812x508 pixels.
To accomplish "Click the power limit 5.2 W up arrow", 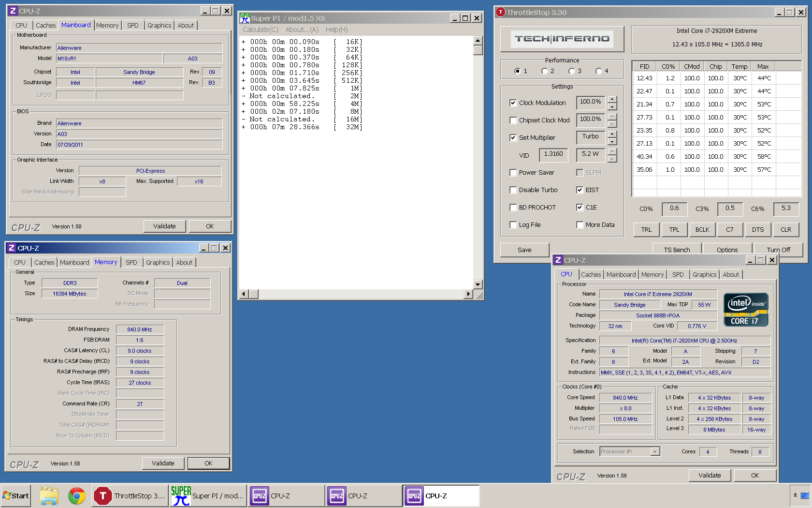I will click(x=612, y=152).
